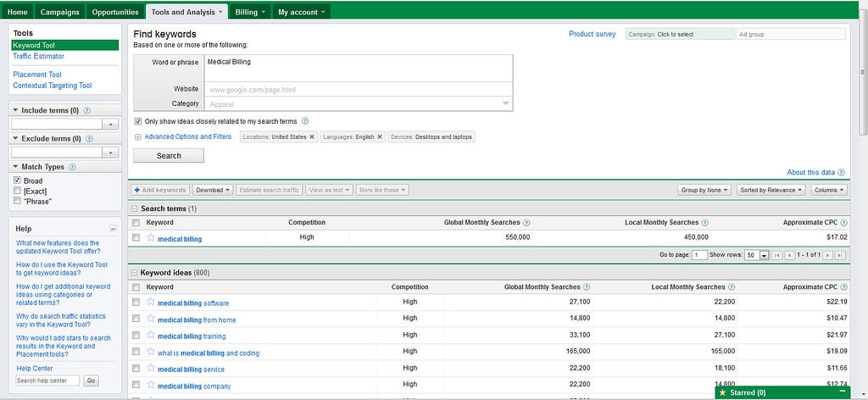
Task: Uncheck the Broad match type checkbox
Action: [x=17, y=181]
